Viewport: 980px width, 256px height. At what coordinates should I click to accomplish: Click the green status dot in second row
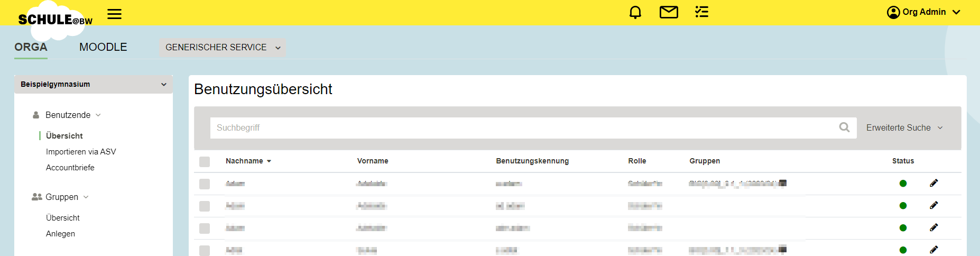pyautogui.click(x=903, y=206)
